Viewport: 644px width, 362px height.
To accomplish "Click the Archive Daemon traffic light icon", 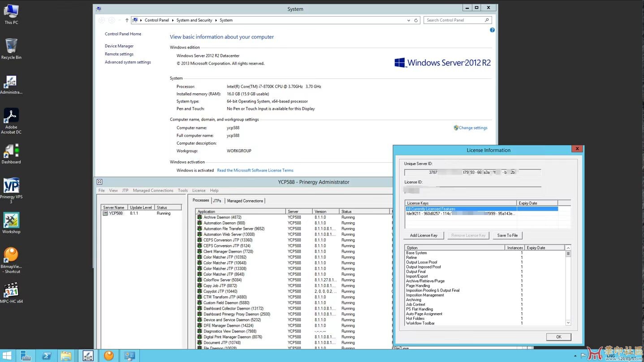I will (199, 217).
